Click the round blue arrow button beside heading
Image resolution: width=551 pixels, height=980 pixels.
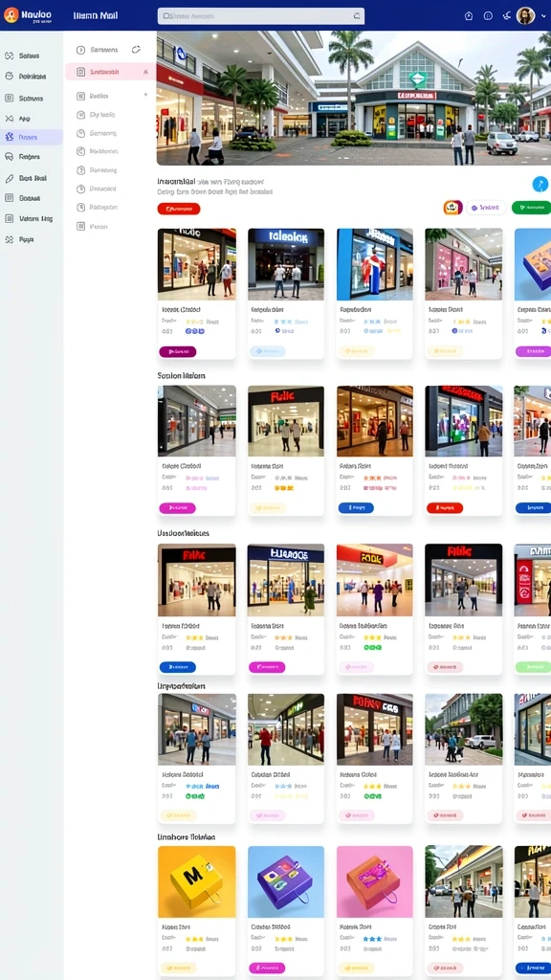540,184
